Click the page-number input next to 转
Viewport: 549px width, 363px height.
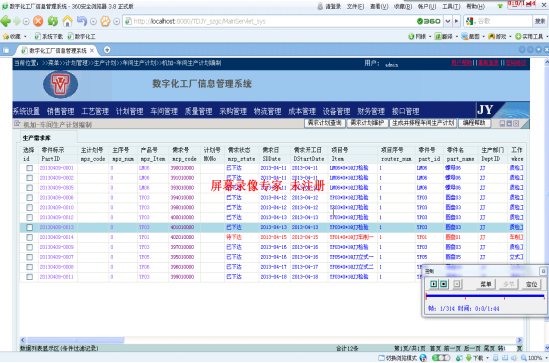[x=511, y=348]
